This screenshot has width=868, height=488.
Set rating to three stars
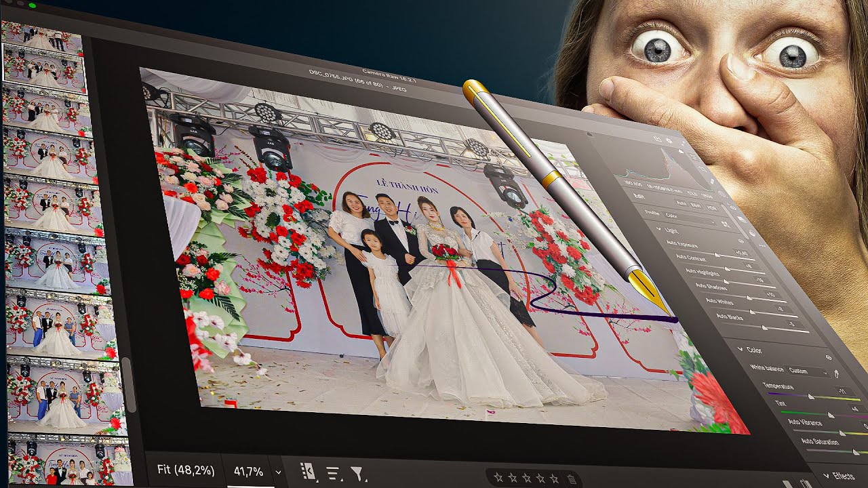[527, 478]
